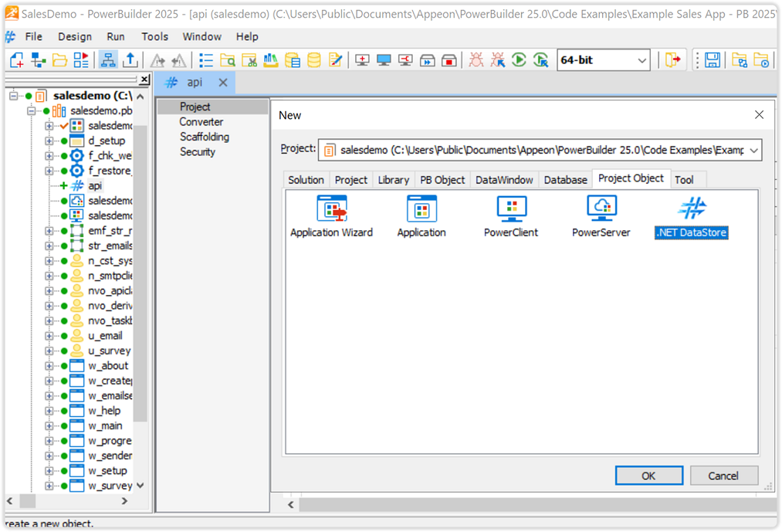The width and height of the screenshot is (782, 532).
Task: Open the Tools menu
Action: 154,36
